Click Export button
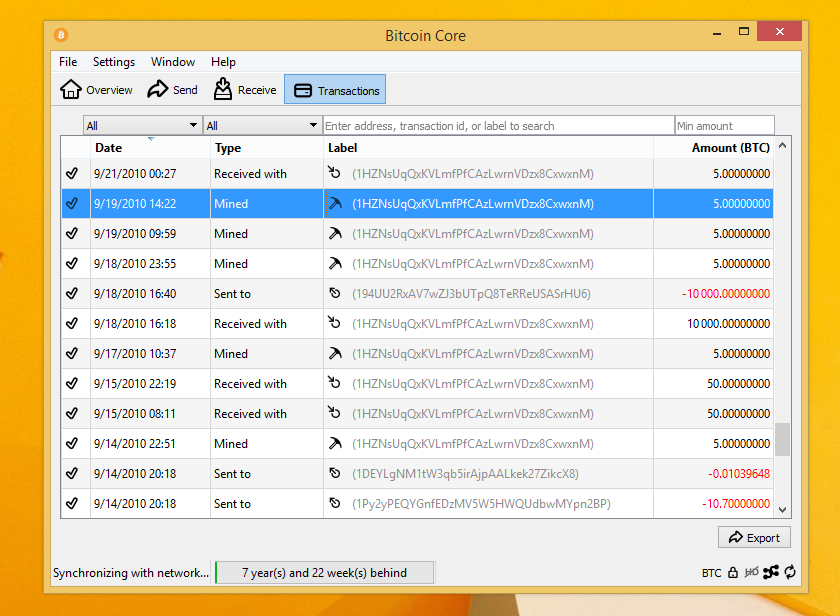This screenshot has height=616, width=840. point(754,537)
